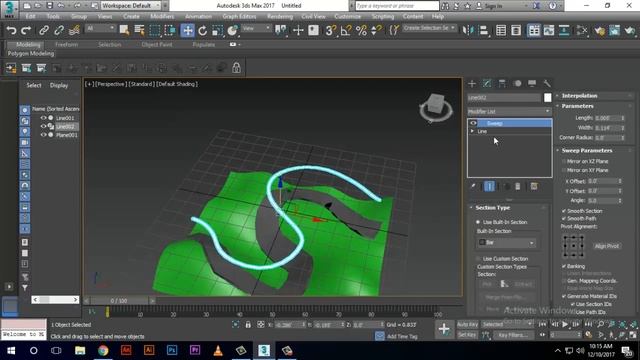The image size is (640, 360).
Task: Click Pin Stack icon below modifier stack
Action: (473, 186)
